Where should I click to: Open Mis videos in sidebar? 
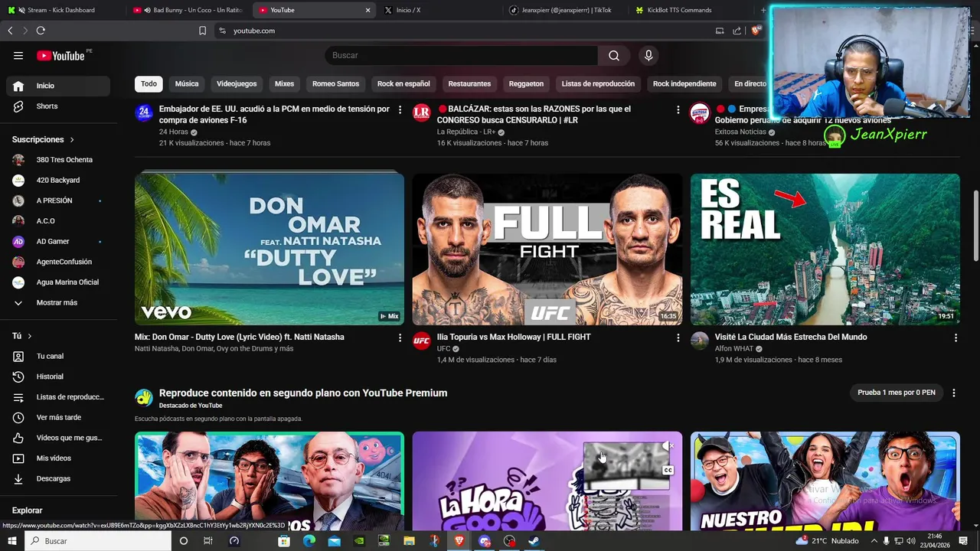58,458
